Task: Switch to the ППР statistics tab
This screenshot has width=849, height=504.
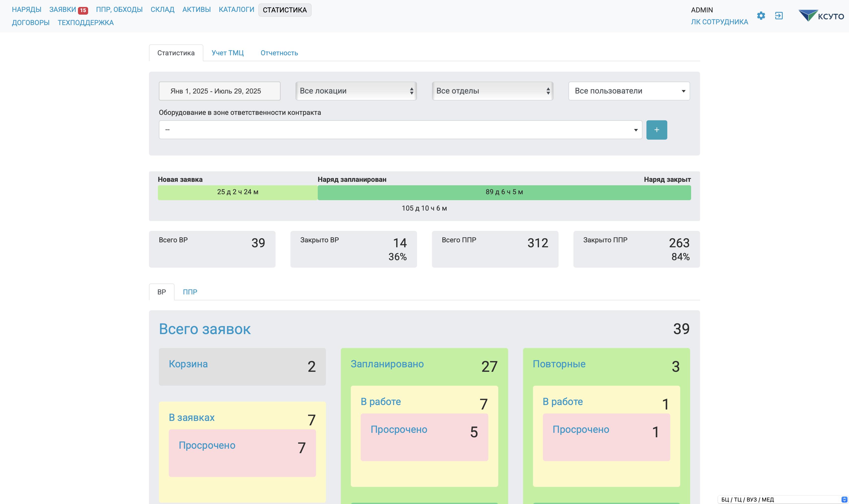Action: [x=190, y=292]
